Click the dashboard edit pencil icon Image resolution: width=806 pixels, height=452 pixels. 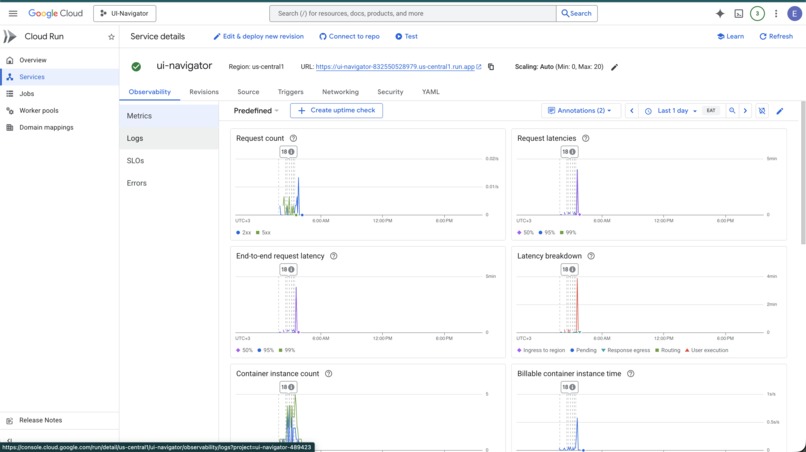pos(780,111)
